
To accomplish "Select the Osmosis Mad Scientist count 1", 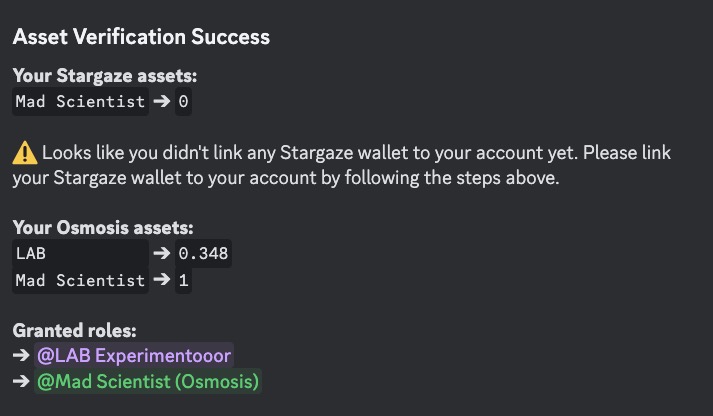I will [183, 281].
